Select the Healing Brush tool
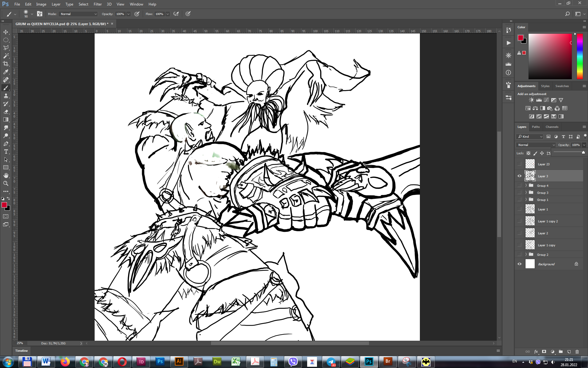 click(x=6, y=80)
